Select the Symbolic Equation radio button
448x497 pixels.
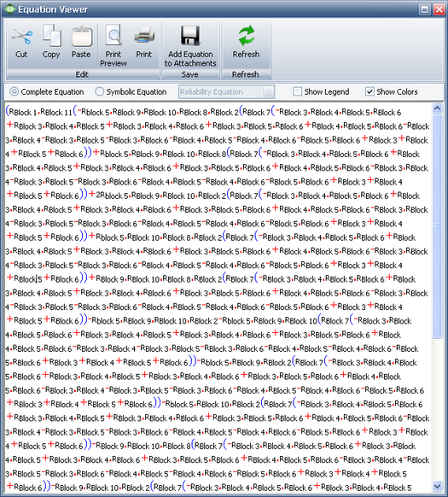100,91
